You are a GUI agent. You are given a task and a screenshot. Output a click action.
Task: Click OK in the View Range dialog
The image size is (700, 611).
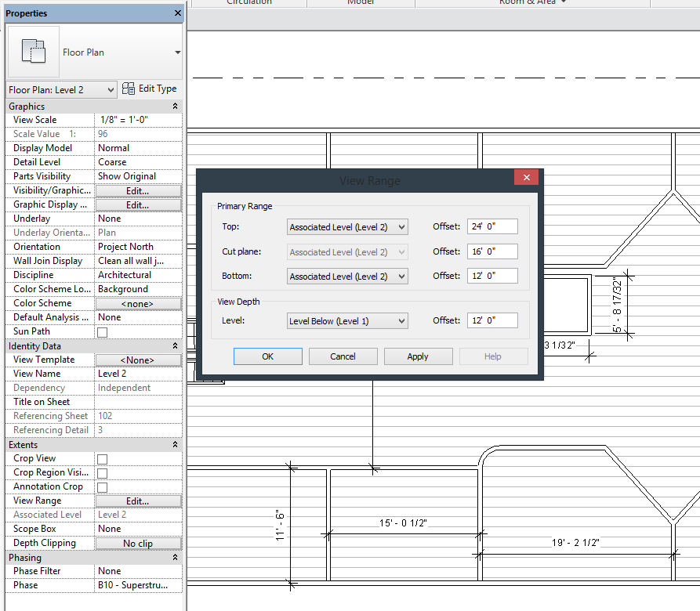click(267, 356)
